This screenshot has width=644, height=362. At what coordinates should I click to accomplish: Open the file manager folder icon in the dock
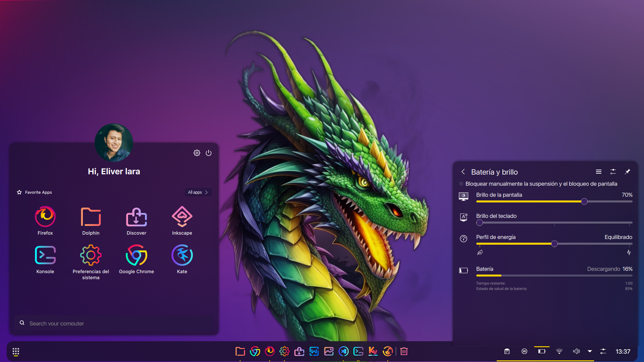pyautogui.click(x=240, y=351)
